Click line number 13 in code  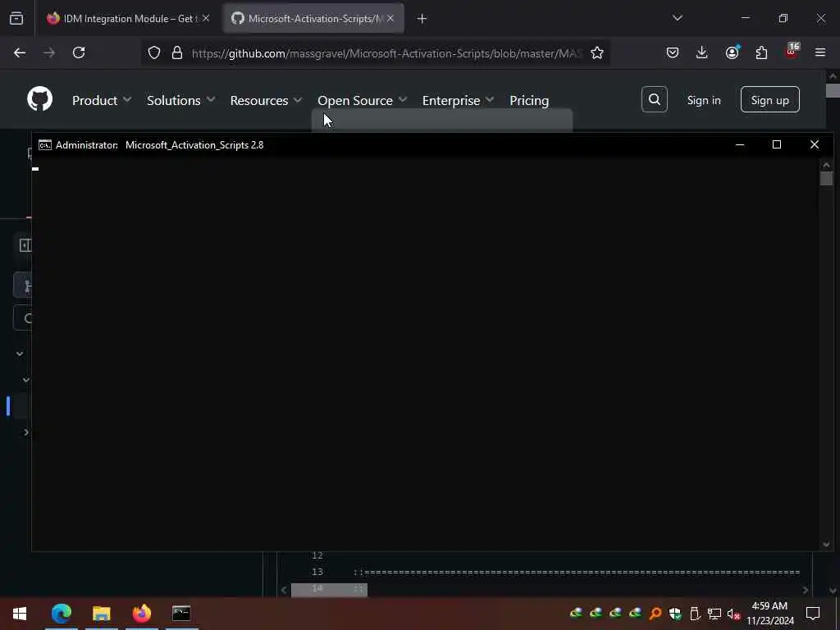[x=317, y=572]
